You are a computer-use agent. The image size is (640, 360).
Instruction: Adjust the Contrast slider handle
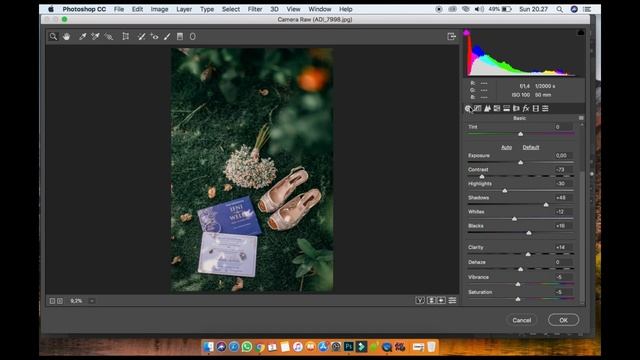[x=482, y=176]
